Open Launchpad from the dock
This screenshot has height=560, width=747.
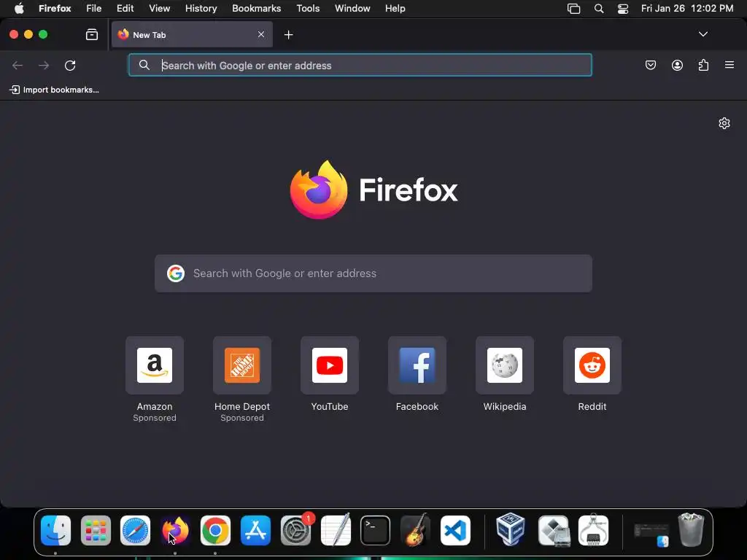pos(96,531)
